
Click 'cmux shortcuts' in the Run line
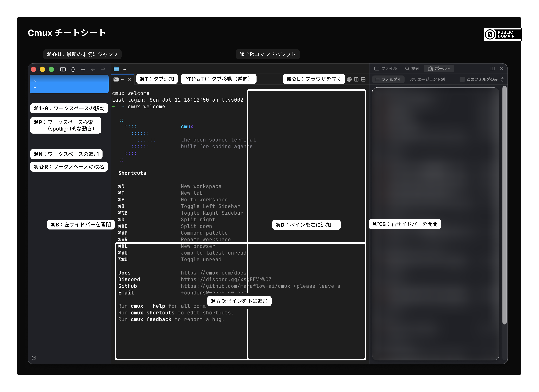pyautogui.click(x=153, y=313)
